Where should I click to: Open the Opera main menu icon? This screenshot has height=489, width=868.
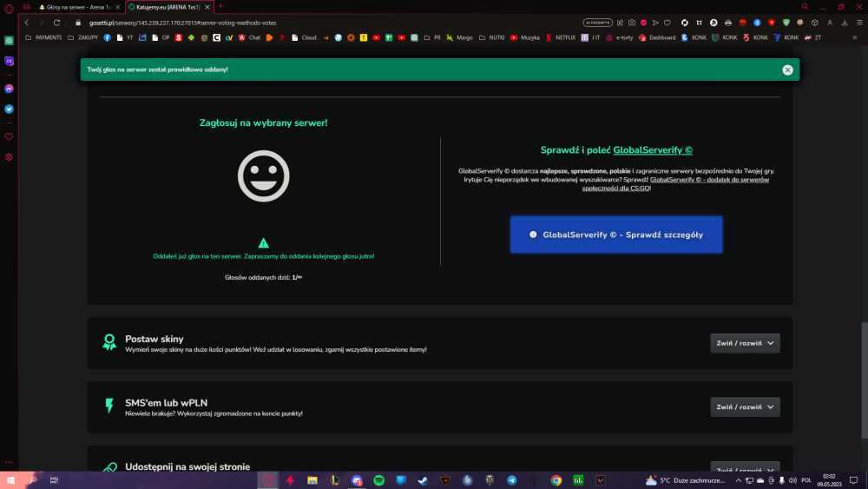pos(9,8)
